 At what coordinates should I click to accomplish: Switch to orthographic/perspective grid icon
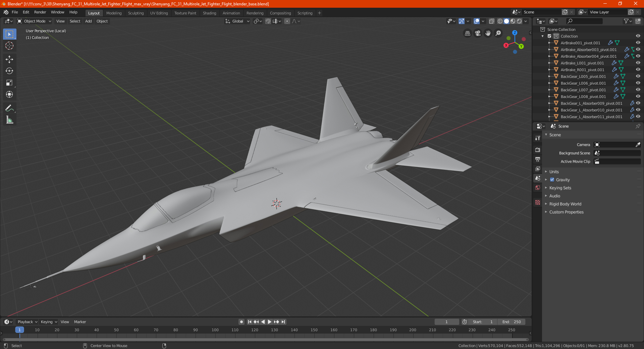click(467, 33)
